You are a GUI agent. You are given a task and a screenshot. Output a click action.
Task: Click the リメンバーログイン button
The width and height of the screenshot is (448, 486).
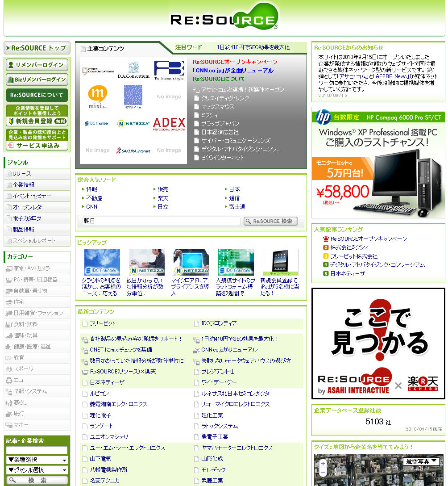[37, 65]
